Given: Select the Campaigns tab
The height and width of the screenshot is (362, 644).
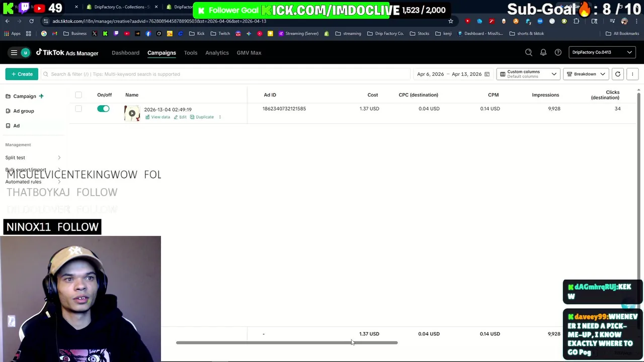Looking at the screenshot, I should tap(162, 53).
